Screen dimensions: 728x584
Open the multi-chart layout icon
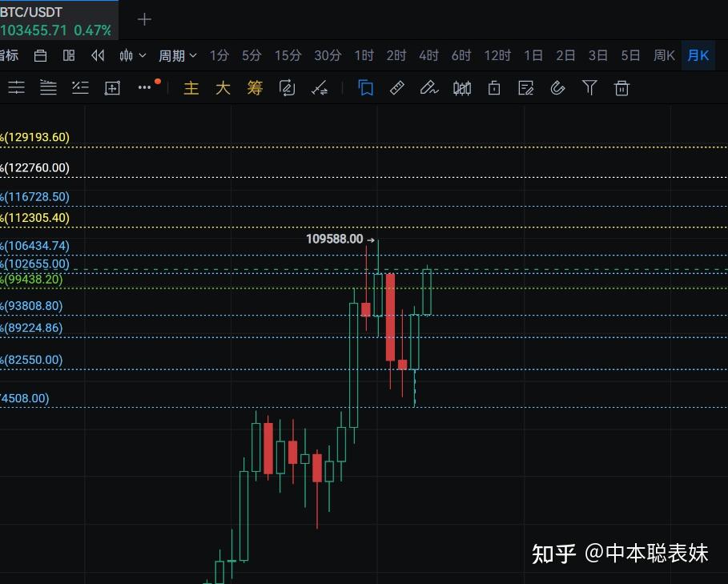click(x=69, y=56)
